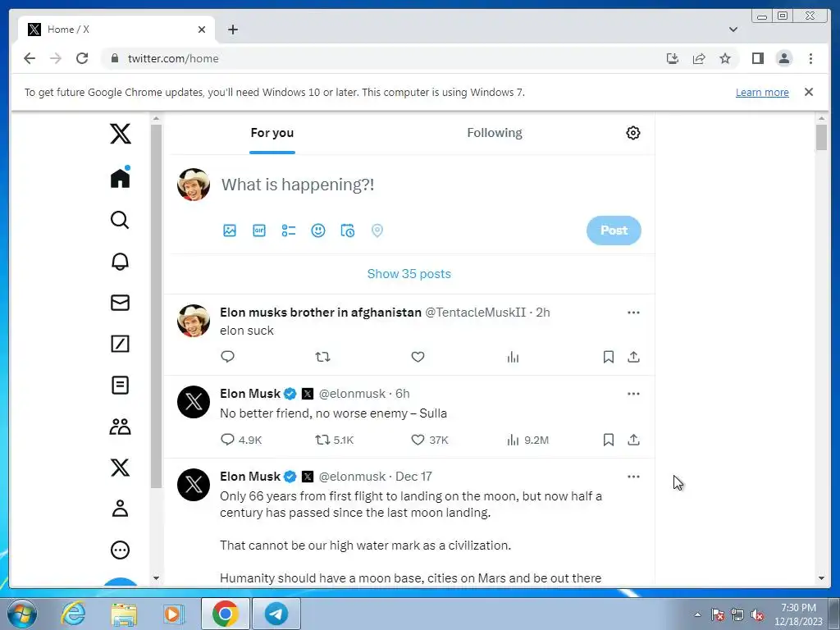Repost the 'elon suck' post
The width and height of the screenshot is (840, 630).
pos(322,357)
